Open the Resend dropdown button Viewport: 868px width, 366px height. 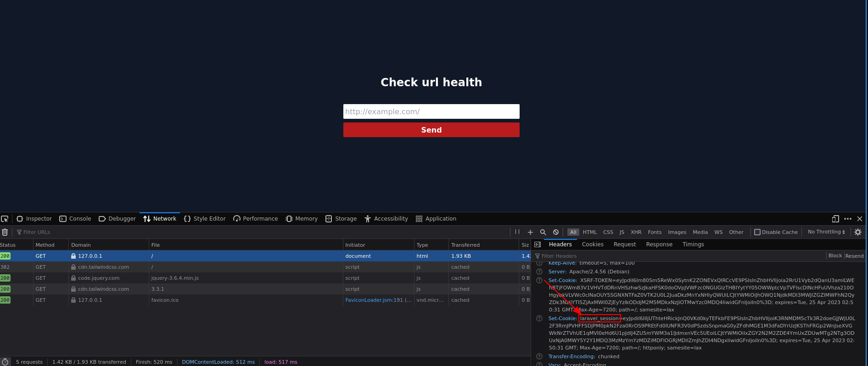click(854, 256)
